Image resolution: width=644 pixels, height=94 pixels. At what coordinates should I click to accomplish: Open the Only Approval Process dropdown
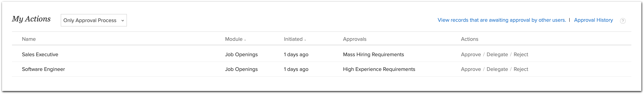(x=94, y=20)
